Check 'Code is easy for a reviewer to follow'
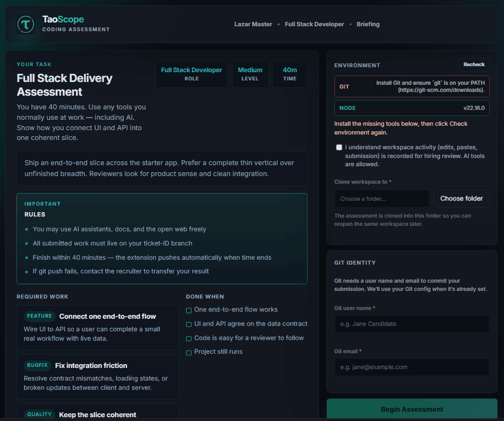Viewport: 504px width, 421px height. tap(189, 338)
